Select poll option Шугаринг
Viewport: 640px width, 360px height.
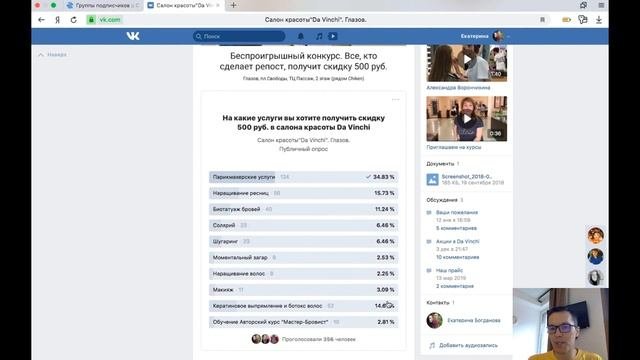click(x=303, y=242)
